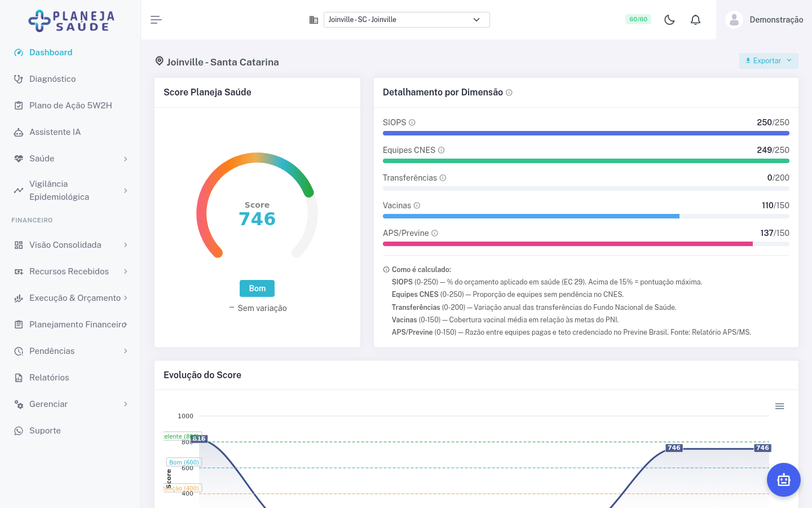Expand Pendências submenu chevron
The image size is (812, 508).
(x=125, y=351)
